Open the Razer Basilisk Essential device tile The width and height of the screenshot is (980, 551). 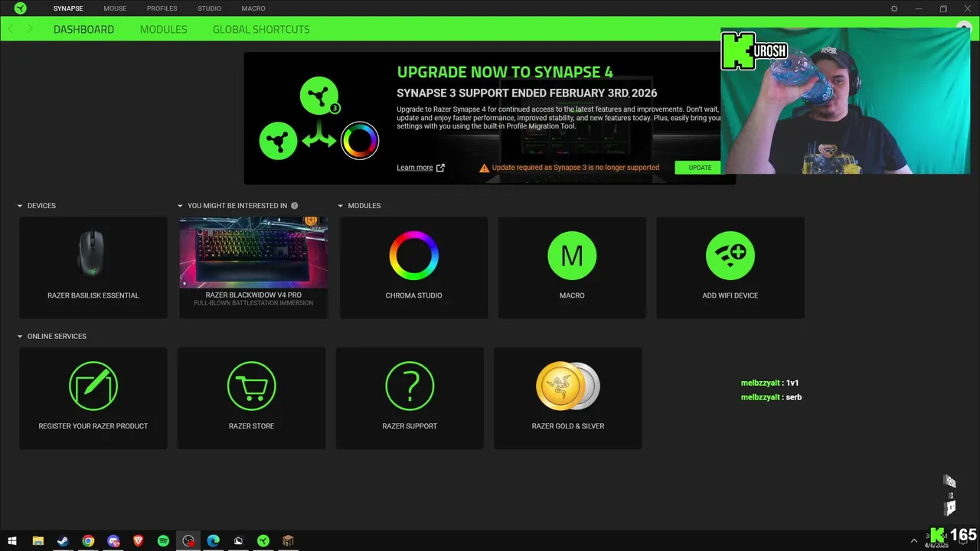93,268
